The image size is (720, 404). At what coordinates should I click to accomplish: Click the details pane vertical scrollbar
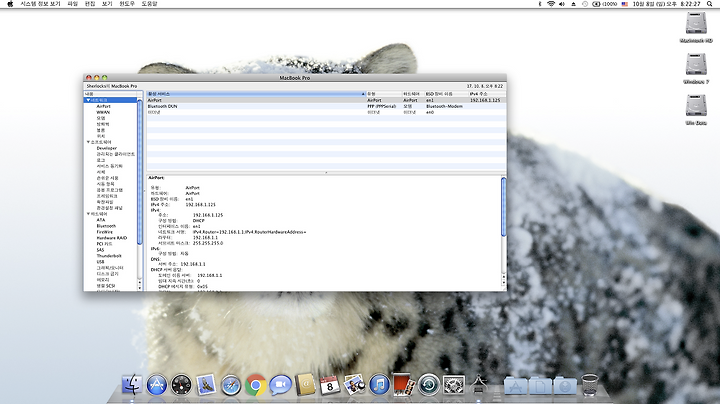coord(503,207)
